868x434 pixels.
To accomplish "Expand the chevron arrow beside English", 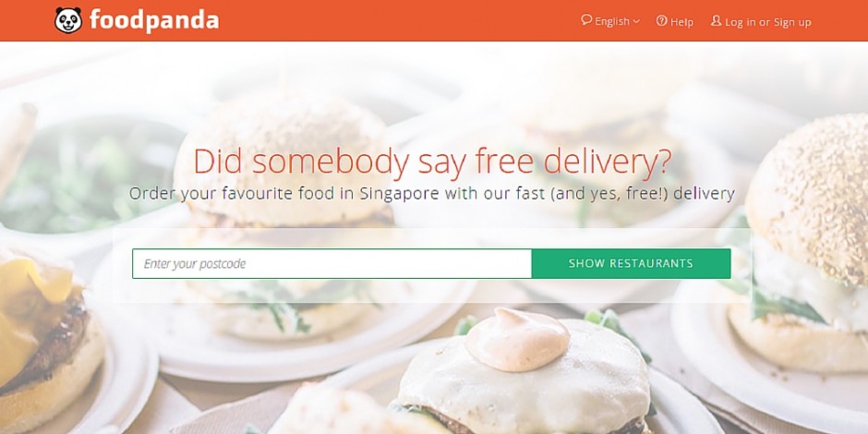I will (x=636, y=21).
